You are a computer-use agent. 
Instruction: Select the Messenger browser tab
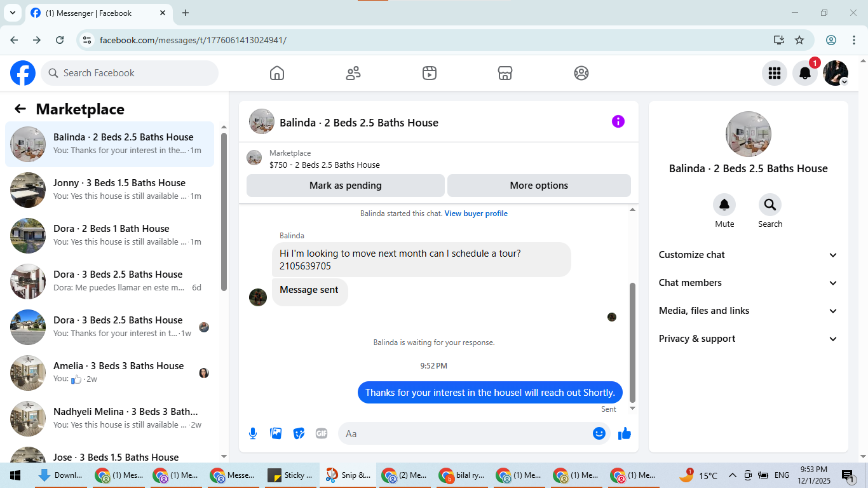(x=98, y=13)
